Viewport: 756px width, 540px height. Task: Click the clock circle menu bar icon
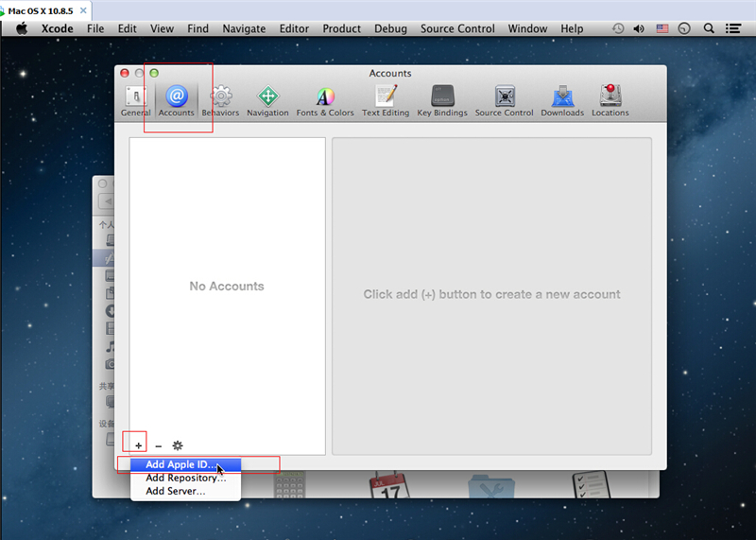[x=684, y=28]
